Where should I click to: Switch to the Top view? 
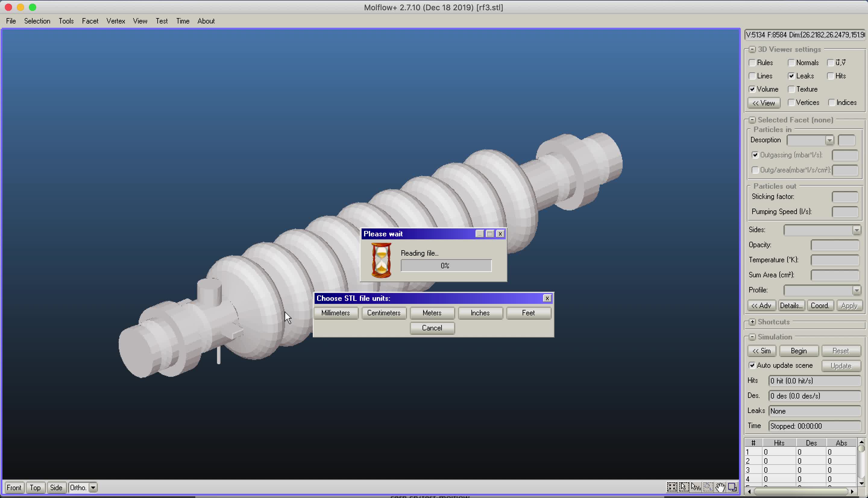pyautogui.click(x=35, y=487)
